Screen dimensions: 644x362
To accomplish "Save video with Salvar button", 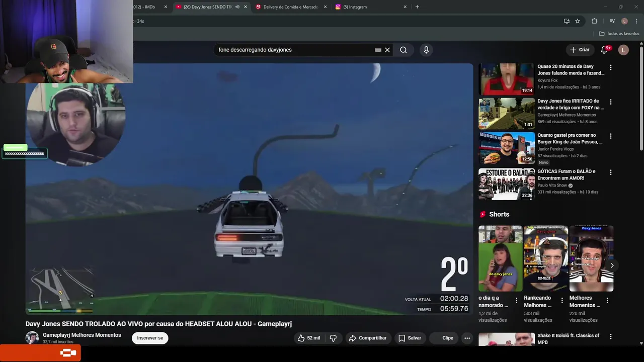I will click(x=410, y=338).
